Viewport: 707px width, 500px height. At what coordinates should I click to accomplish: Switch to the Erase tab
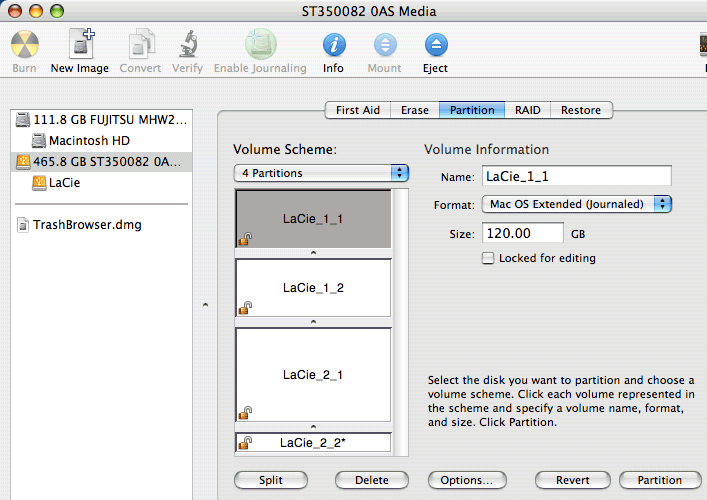coord(415,110)
